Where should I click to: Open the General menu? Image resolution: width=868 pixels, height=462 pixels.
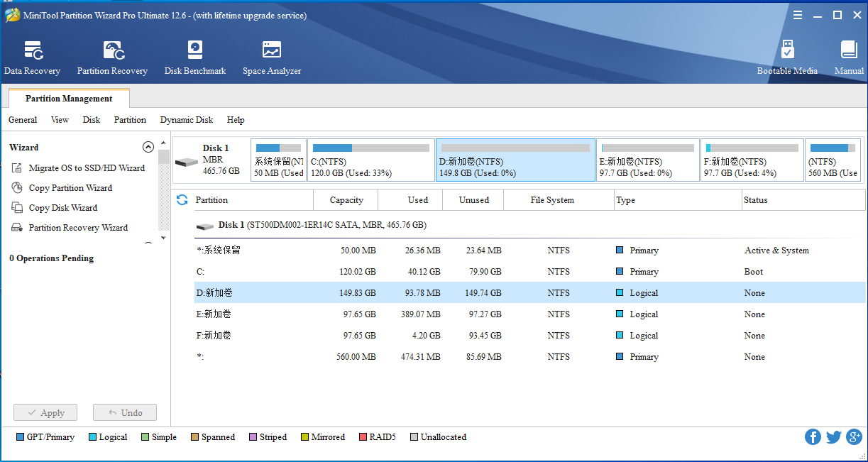pyautogui.click(x=23, y=120)
